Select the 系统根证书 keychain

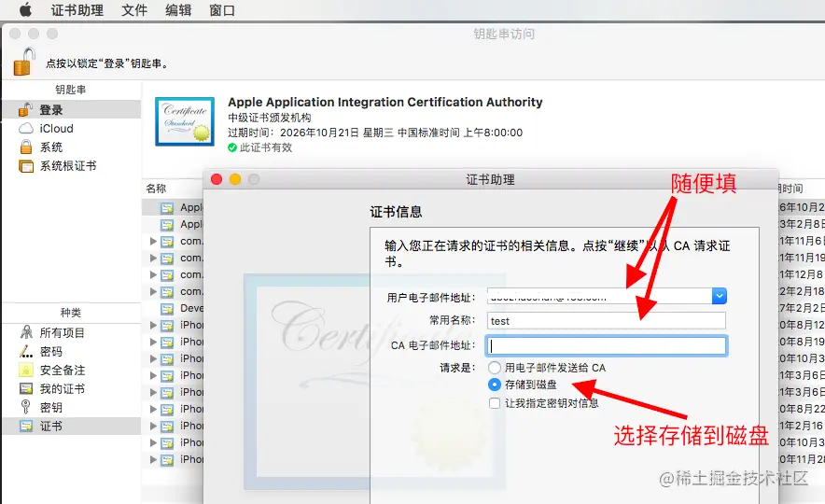click(72, 166)
